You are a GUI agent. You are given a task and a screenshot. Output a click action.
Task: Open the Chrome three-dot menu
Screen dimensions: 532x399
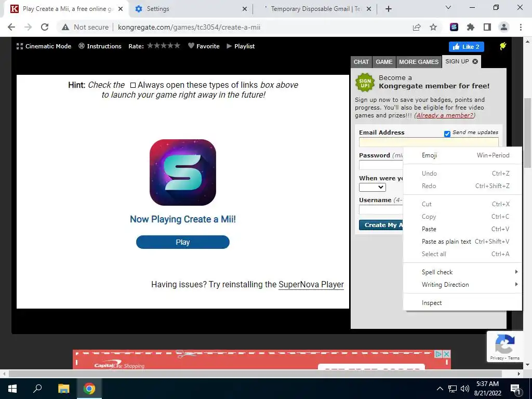[x=521, y=27]
